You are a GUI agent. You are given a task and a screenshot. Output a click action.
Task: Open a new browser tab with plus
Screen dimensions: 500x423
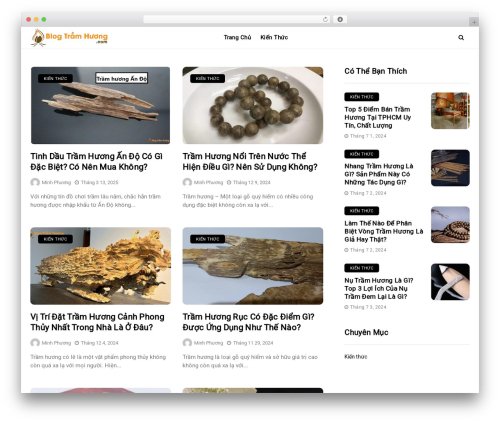tap(474, 22)
